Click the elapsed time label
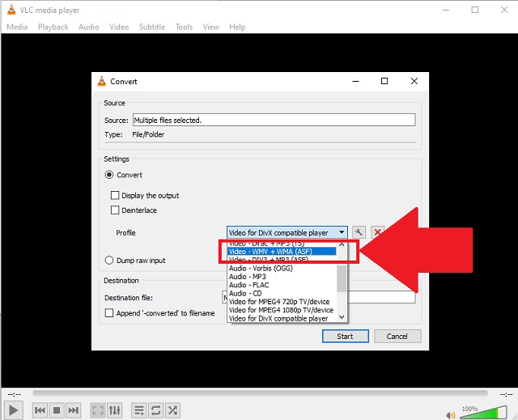This screenshot has width=518, height=420. [15, 394]
